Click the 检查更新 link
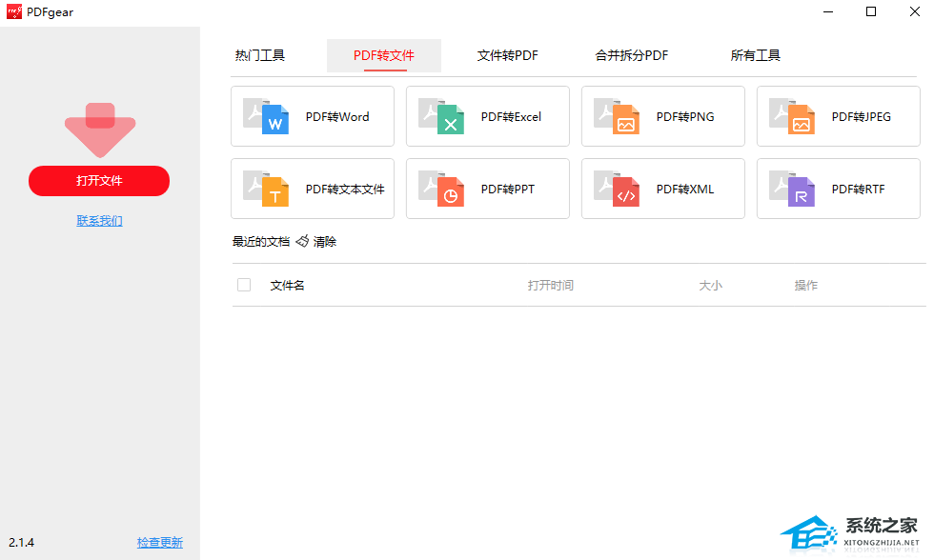This screenshot has width=934, height=560. pos(159,543)
